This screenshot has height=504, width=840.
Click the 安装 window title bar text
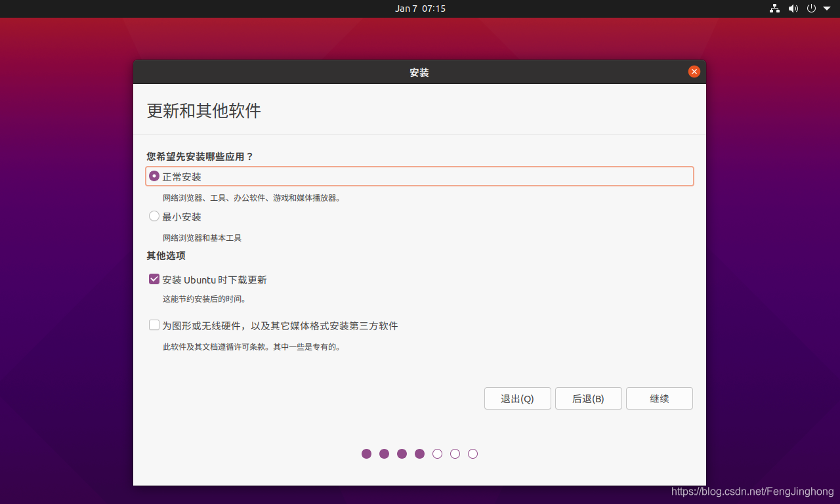pos(419,72)
